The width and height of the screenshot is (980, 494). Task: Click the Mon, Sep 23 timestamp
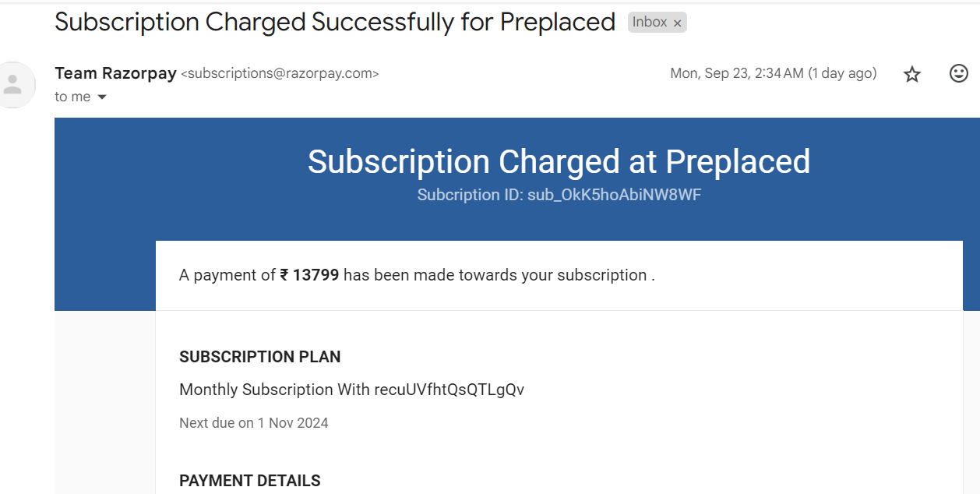(x=773, y=73)
